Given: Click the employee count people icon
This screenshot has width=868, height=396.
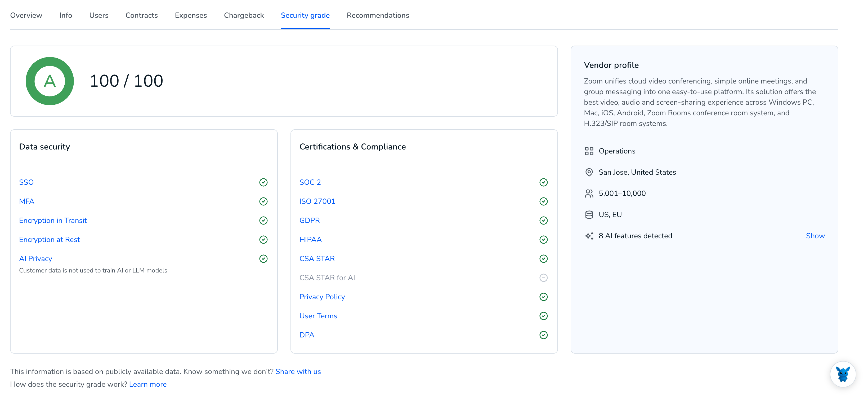Looking at the screenshot, I should coord(589,193).
